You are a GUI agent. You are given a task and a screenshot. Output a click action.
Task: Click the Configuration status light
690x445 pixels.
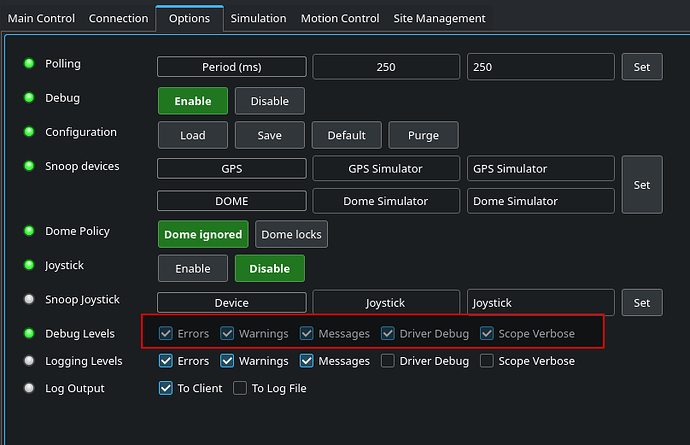click(29, 132)
